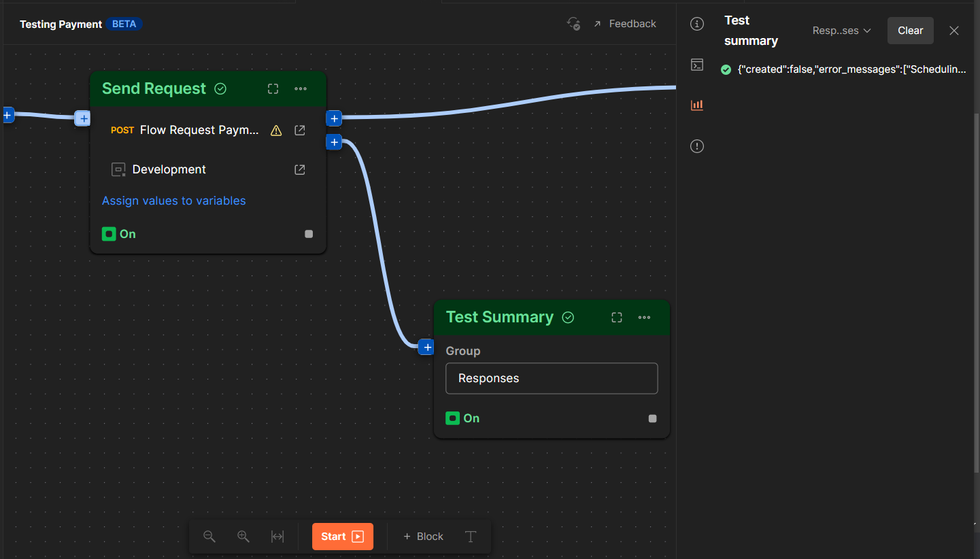
Task: Select the zoom in tool
Action: [x=243, y=537]
